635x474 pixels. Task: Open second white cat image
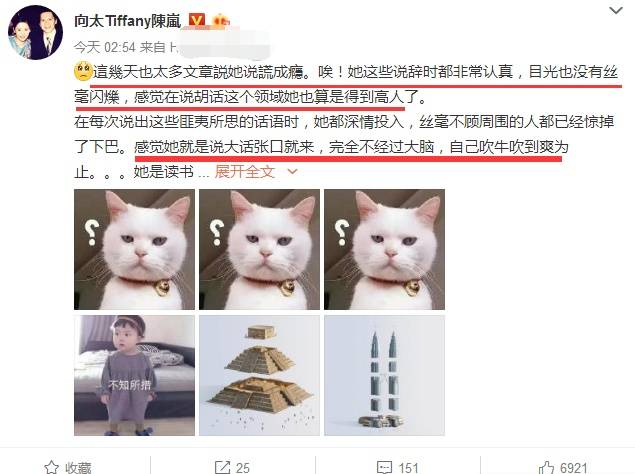tap(259, 250)
